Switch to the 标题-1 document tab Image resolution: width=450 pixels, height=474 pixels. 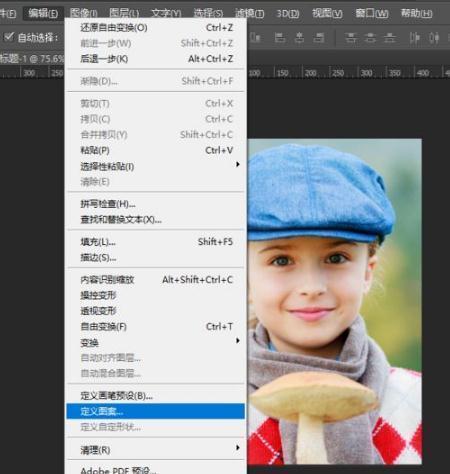(x=32, y=59)
